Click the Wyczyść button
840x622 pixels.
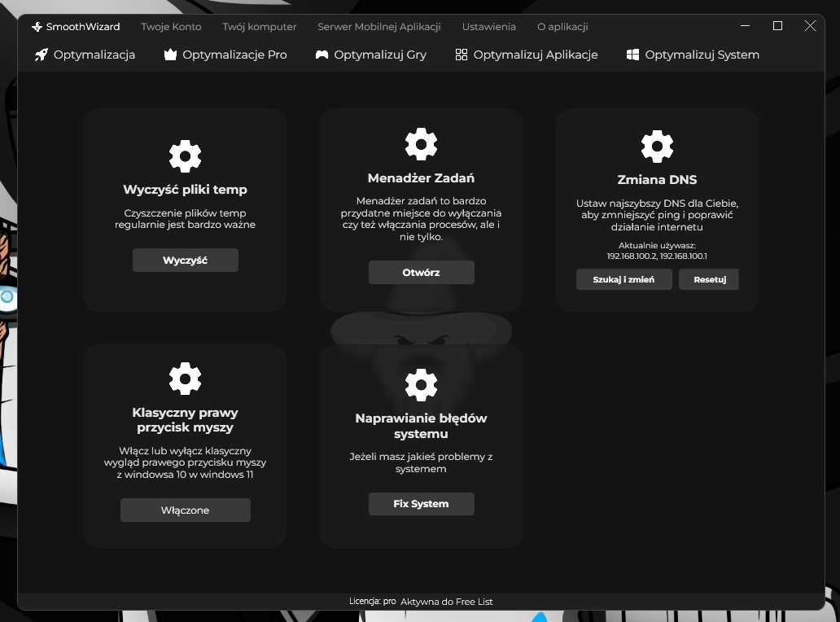point(186,261)
